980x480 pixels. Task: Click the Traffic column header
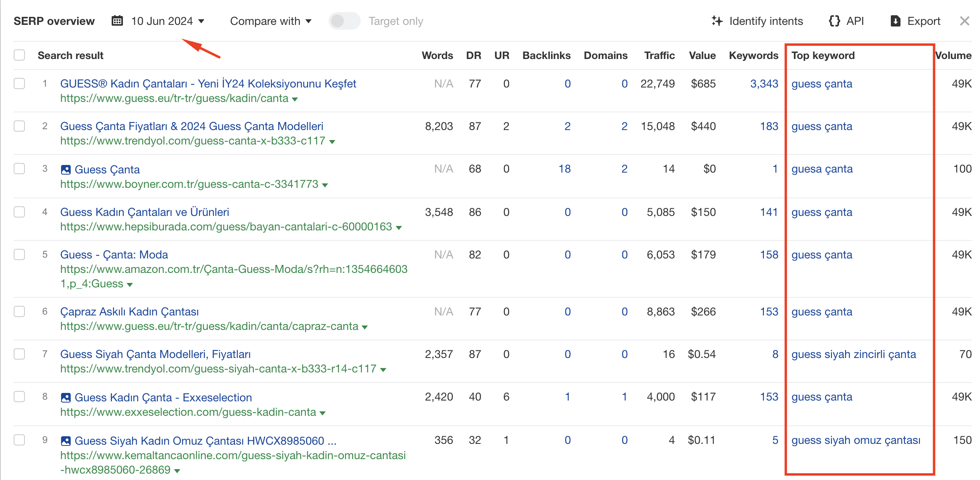pos(659,55)
